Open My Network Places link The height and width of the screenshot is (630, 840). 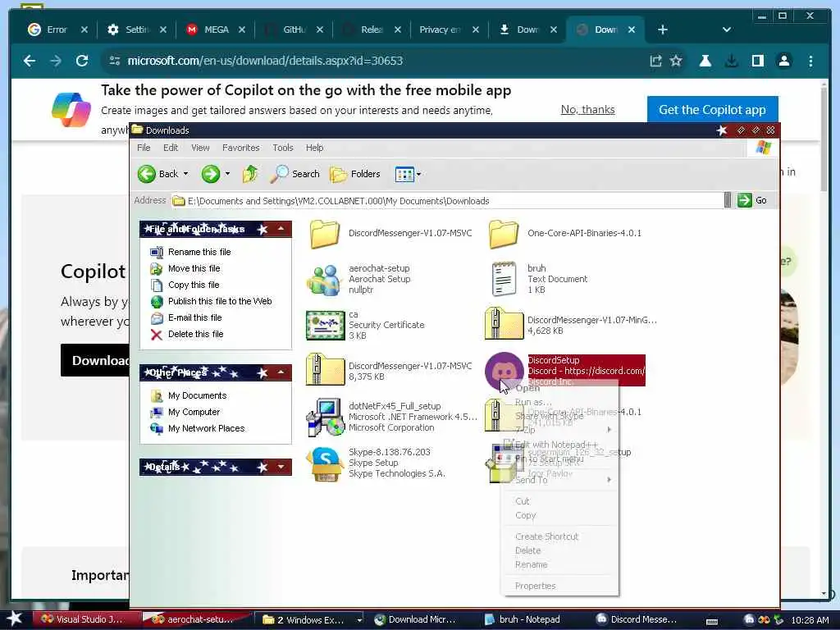[206, 428]
